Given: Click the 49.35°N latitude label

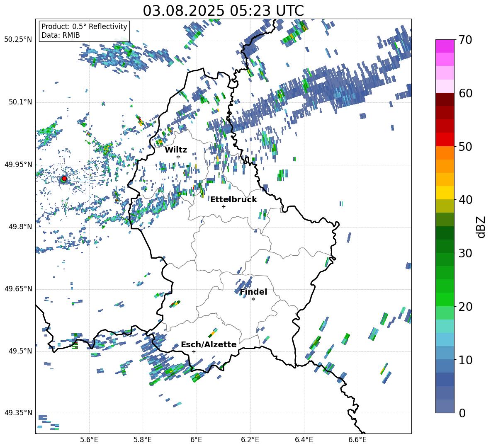Looking at the screenshot, I should pos(18,413).
